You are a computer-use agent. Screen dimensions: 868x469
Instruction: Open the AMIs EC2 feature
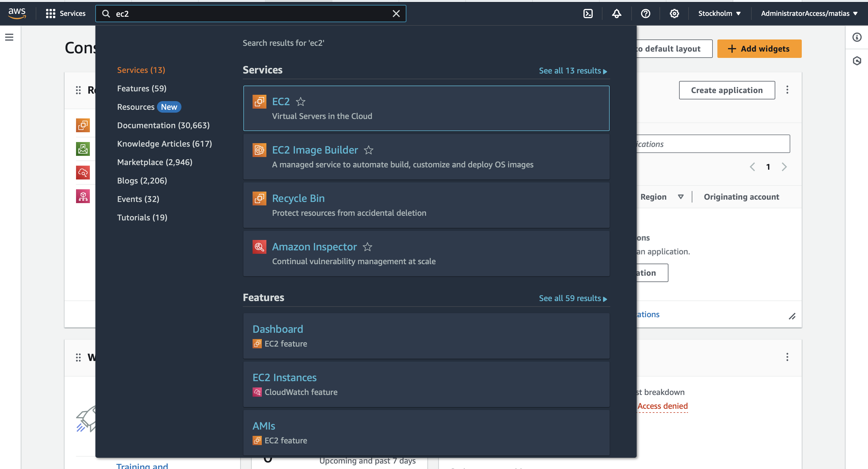point(426,433)
